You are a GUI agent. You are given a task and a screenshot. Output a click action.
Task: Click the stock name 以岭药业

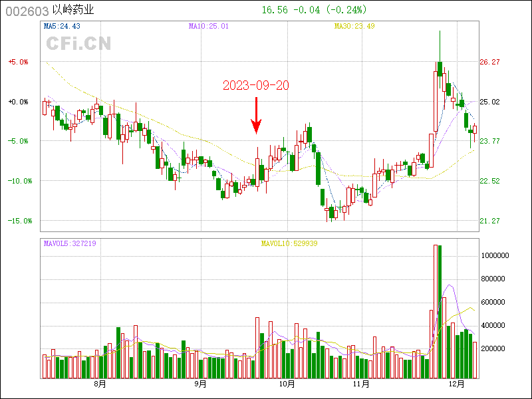tap(73, 10)
